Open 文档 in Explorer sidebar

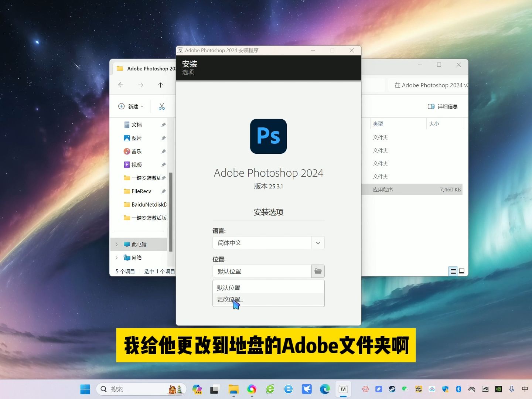(x=137, y=125)
